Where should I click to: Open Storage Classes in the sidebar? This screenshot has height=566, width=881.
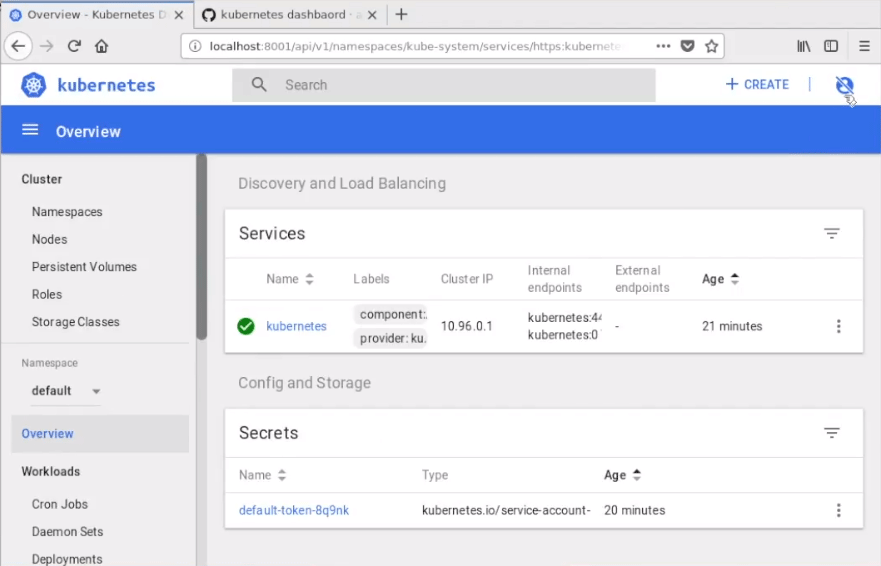coord(75,322)
